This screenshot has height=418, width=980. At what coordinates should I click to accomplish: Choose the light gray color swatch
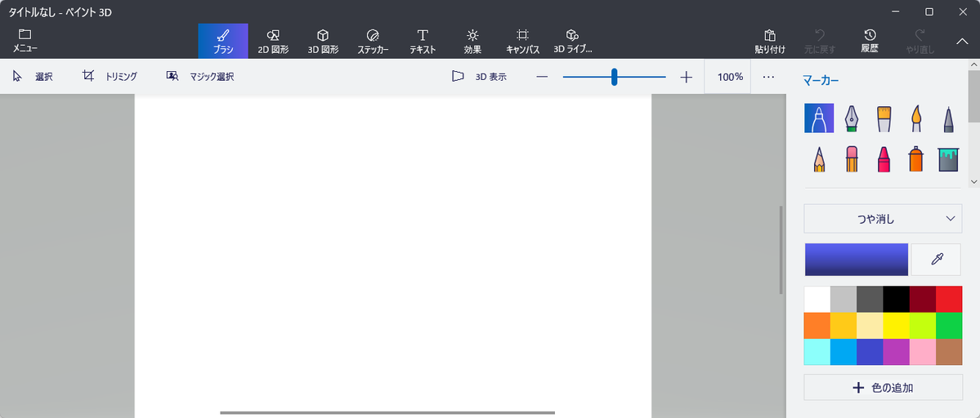[844, 299]
